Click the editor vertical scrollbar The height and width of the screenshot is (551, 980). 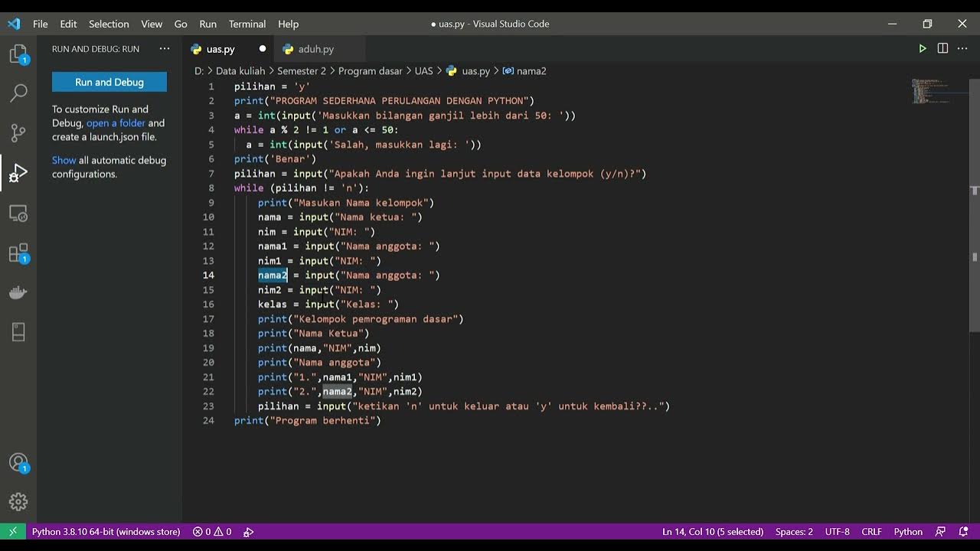975,205
